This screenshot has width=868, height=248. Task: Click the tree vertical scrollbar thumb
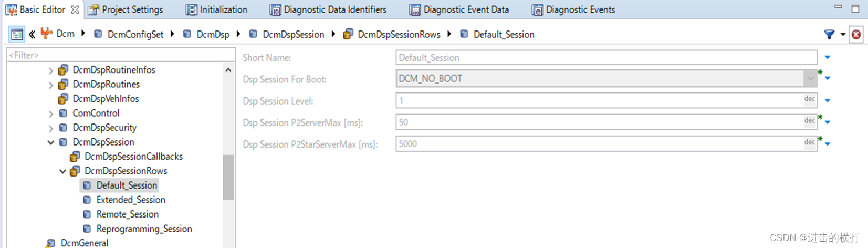point(228,177)
